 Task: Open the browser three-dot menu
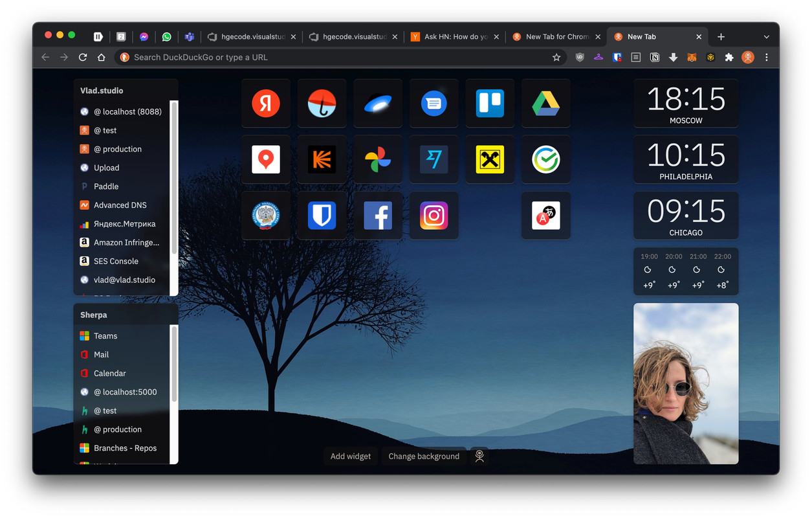(x=767, y=57)
